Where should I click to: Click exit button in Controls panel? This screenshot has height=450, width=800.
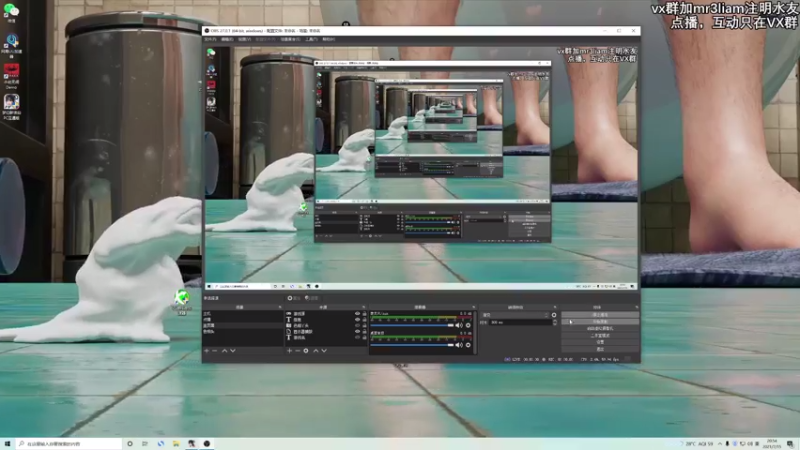coord(600,349)
